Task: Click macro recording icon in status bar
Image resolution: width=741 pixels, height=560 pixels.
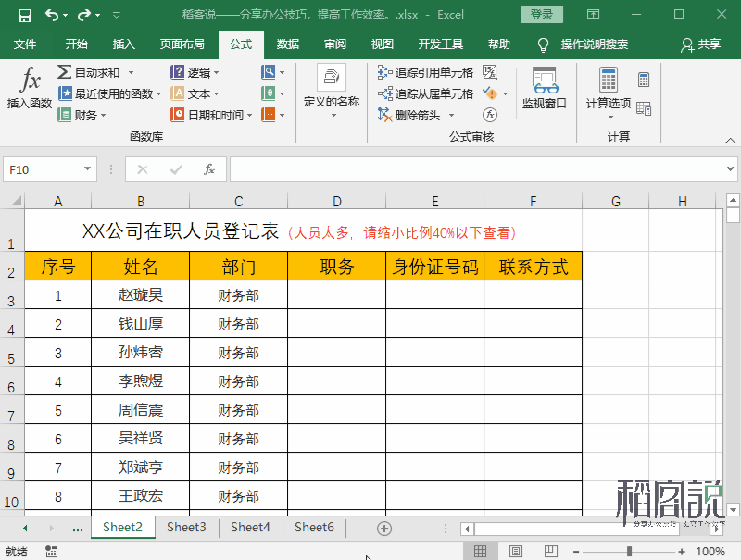Action: 52,551
